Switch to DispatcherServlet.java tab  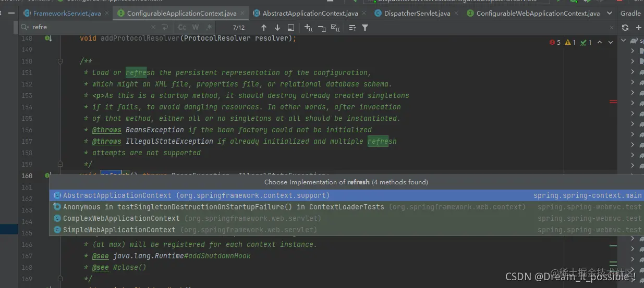pos(417,13)
